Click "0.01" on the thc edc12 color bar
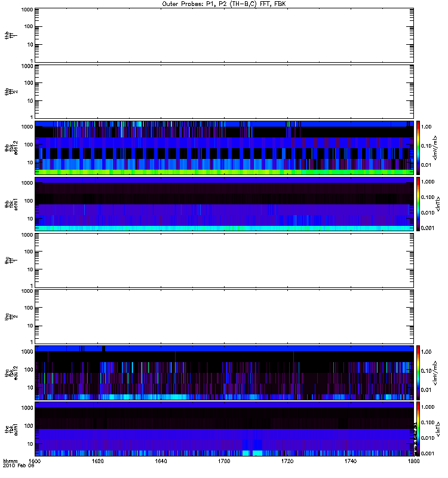This screenshot has width=448, height=478. 426,390
